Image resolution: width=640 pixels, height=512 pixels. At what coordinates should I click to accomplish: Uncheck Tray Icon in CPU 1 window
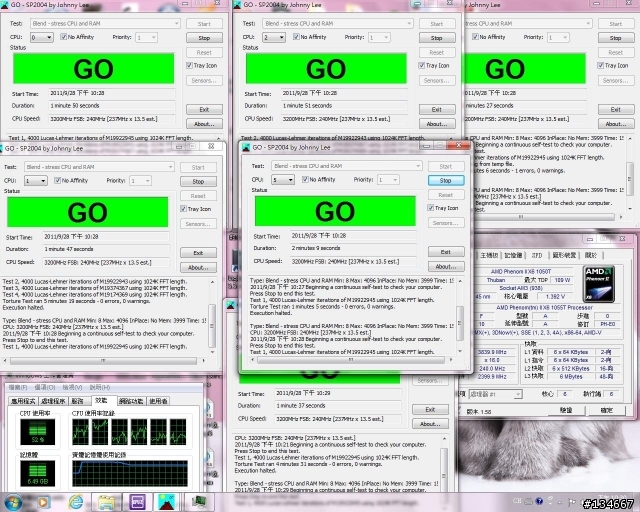(196, 209)
